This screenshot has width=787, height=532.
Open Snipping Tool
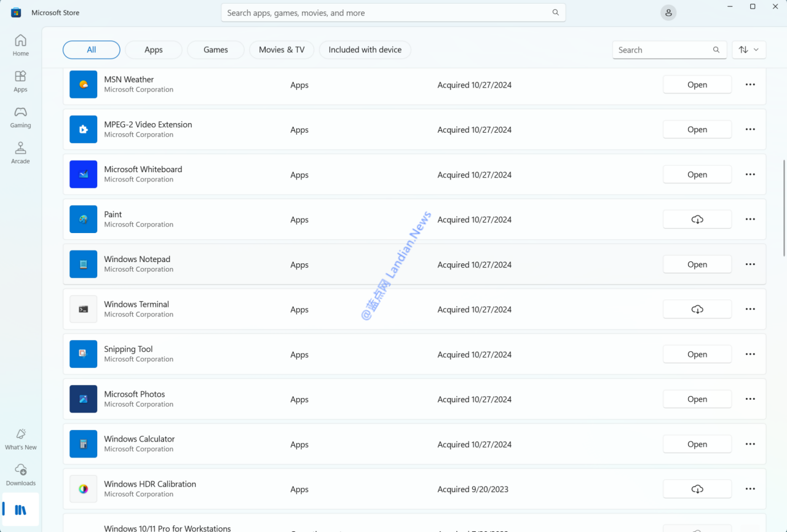click(697, 354)
